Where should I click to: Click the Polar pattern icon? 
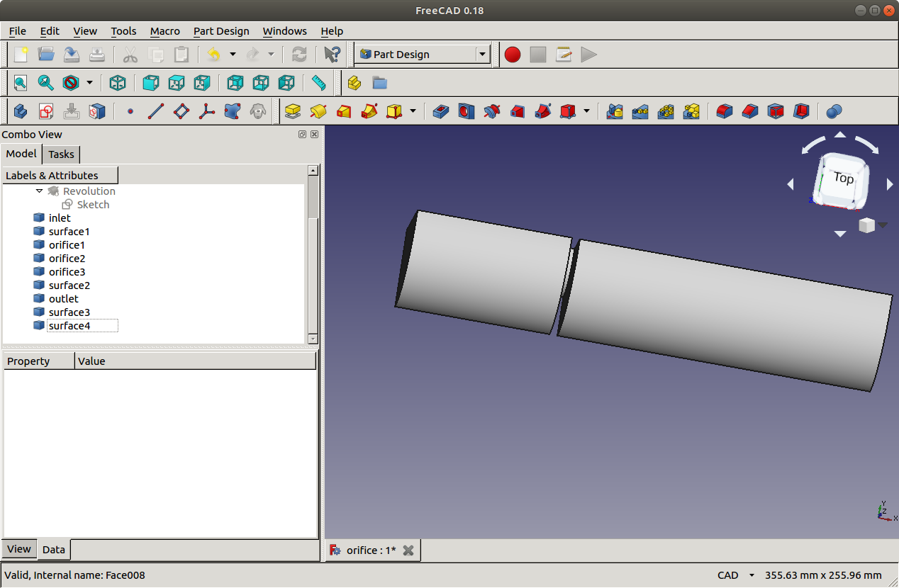pyautogui.click(x=666, y=111)
